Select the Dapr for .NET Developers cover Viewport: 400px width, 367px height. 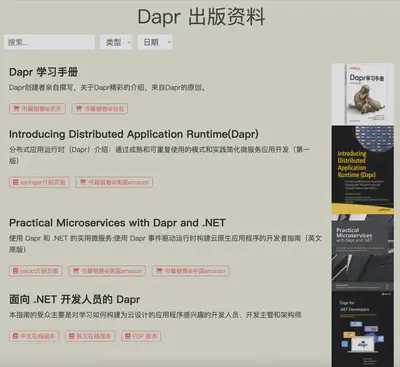[363, 329]
